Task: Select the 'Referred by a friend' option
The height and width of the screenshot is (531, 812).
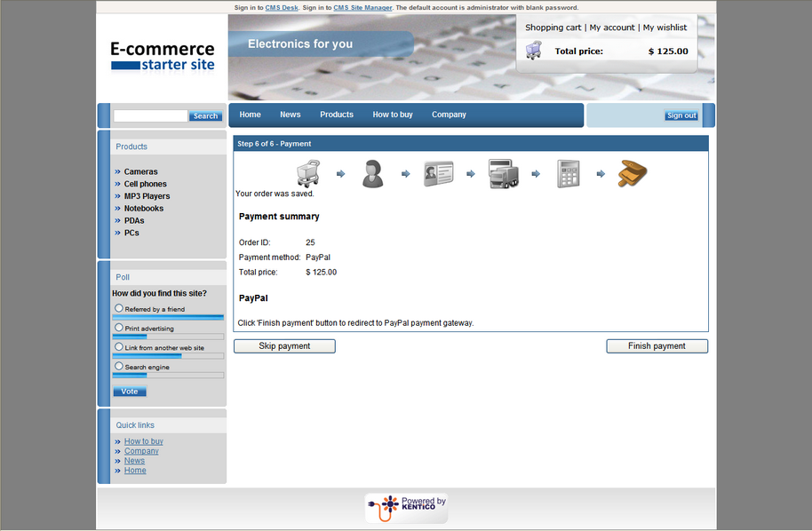Action: 119,308
